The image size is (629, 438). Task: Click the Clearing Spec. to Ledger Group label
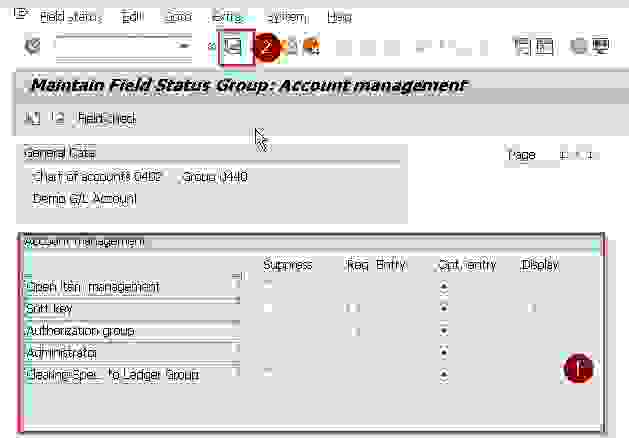pyautogui.click(x=112, y=375)
